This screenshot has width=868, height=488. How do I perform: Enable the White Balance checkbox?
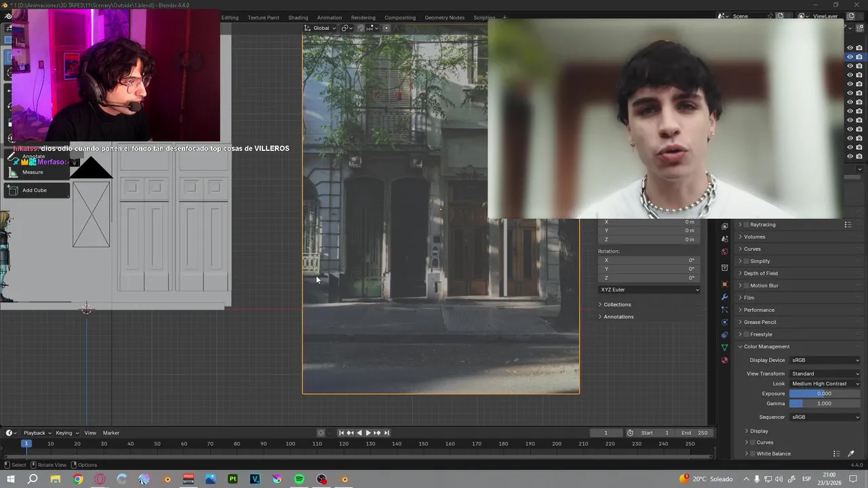[753, 453]
